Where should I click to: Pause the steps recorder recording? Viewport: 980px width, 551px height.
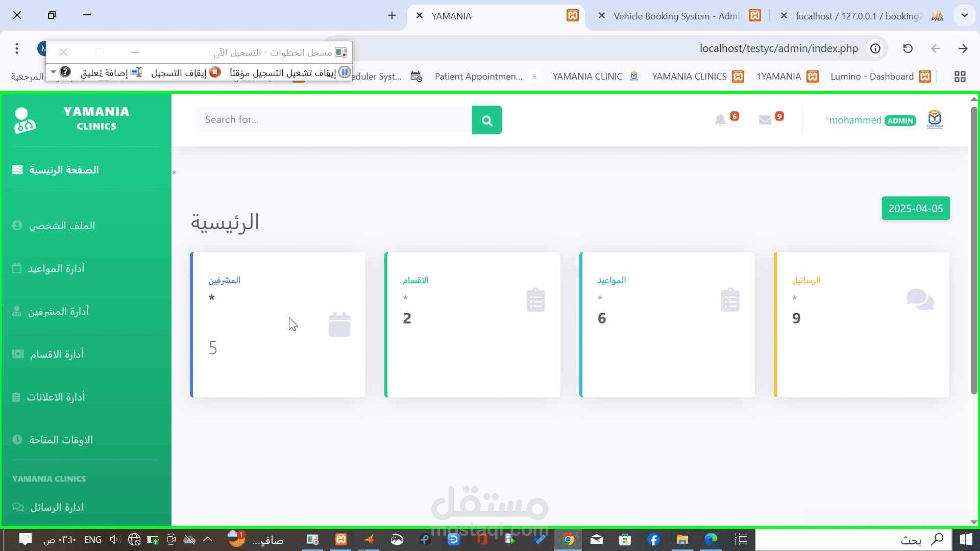pos(345,72)
